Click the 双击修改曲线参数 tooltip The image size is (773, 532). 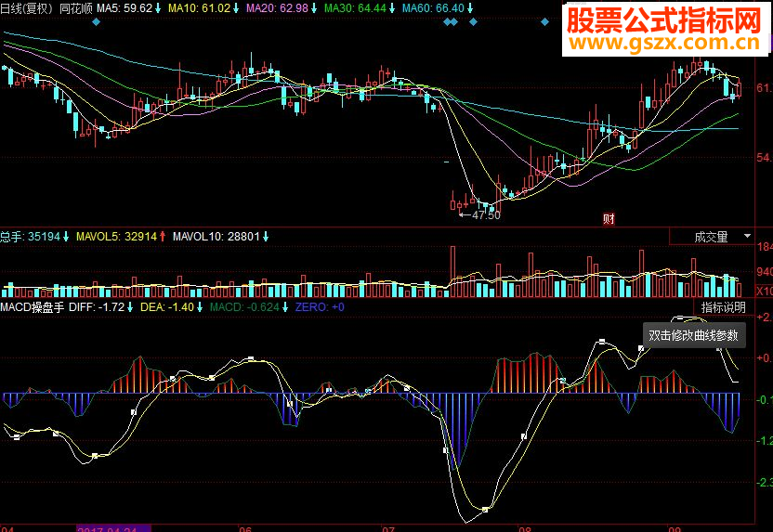694,335
